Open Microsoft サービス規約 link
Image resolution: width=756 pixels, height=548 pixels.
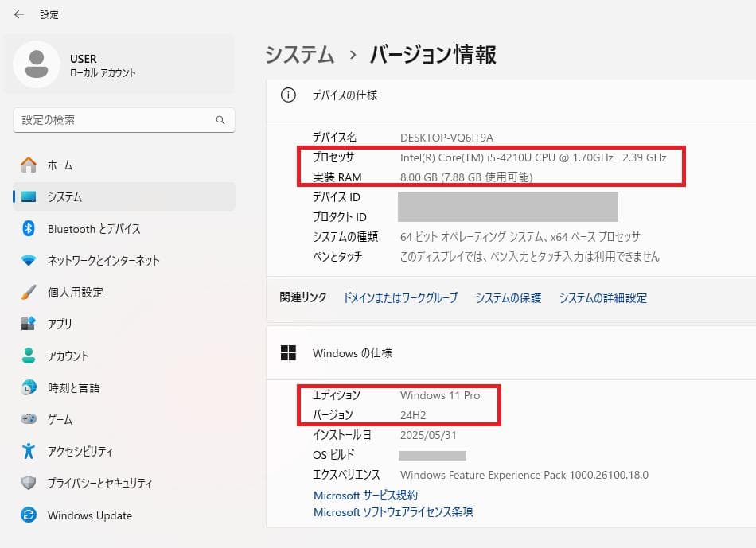365,495
